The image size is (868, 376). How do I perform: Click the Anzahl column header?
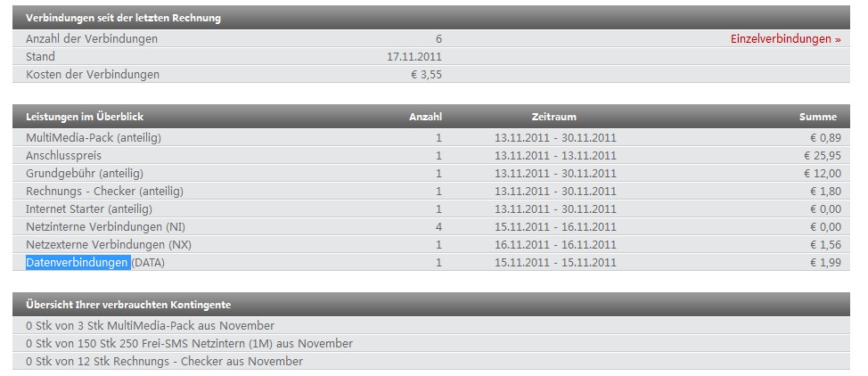pyautogui.click(x=425, y=117)
